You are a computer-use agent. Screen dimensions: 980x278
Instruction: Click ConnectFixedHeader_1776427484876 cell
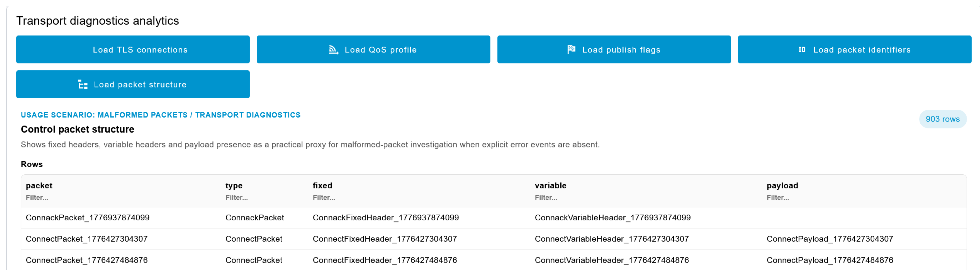click(x=385, y=260)
